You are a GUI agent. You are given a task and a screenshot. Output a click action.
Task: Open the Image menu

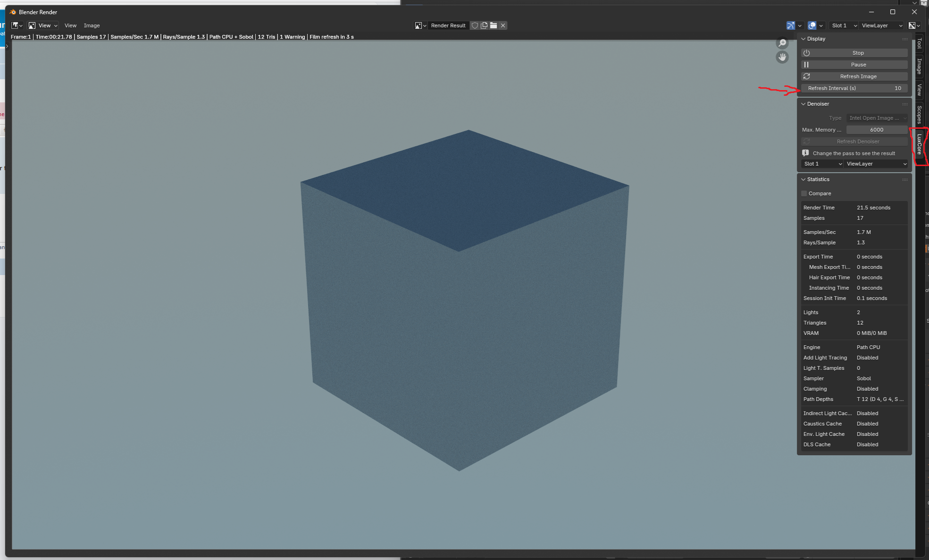92,25
